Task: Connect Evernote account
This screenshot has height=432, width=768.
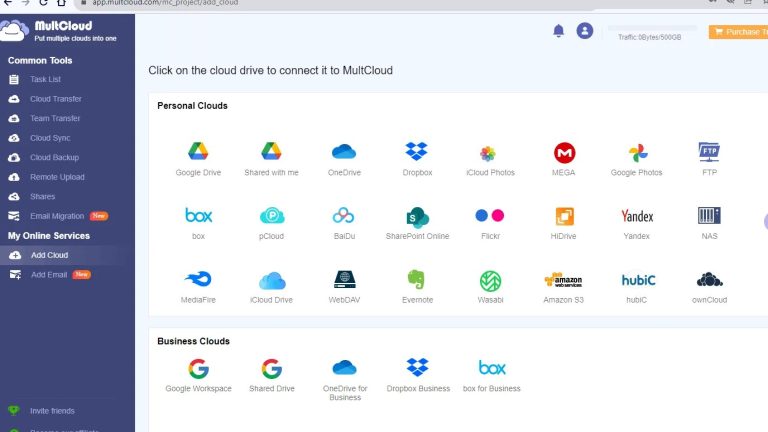Action: point(417,287)
